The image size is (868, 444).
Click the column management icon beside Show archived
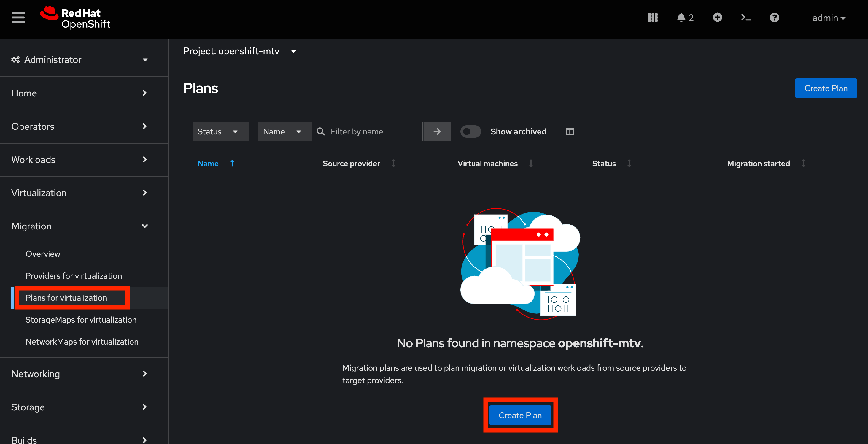(570, 131)
